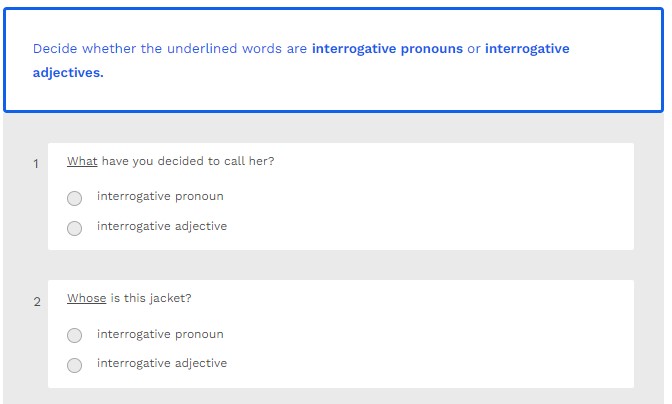Choose interrogative pronoun radio for the Whose question

pos(75,336)
